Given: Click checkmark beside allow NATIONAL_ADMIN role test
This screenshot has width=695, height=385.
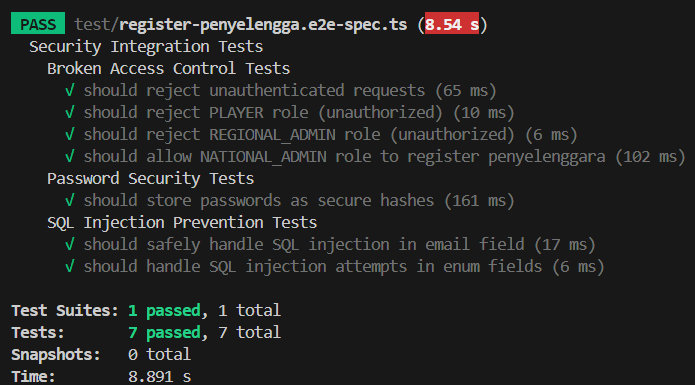Looking at the screenshot, I should click(70, 156).
